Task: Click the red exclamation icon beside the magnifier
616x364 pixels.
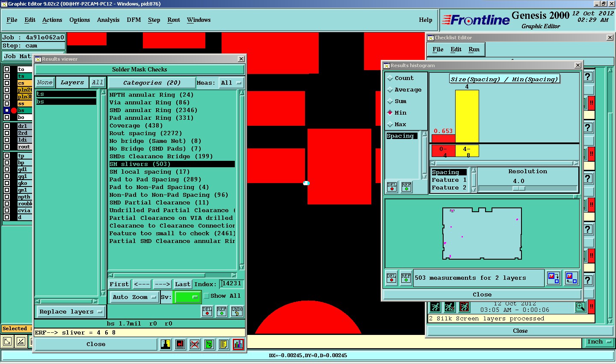Action: pos(592,307)
